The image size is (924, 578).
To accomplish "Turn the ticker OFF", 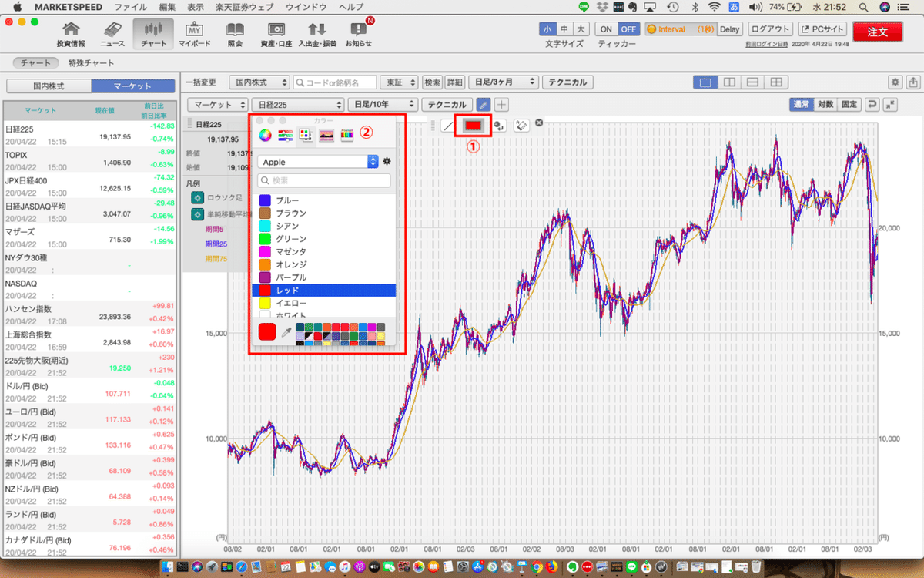I will point(628,29).
